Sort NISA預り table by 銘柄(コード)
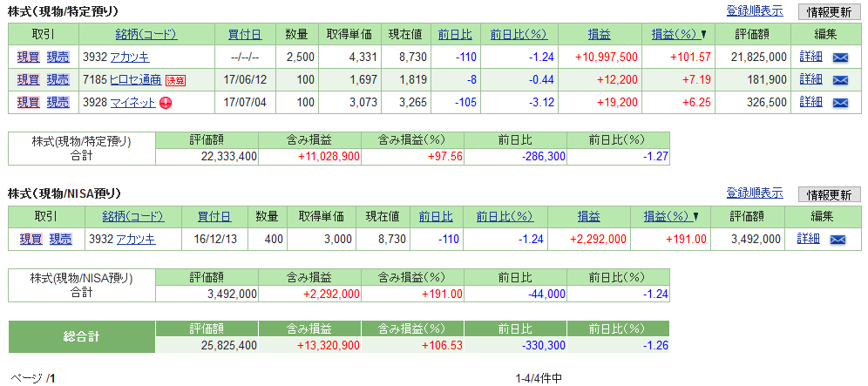This screenshot has height=386, width=868. [x=132, y=217]
